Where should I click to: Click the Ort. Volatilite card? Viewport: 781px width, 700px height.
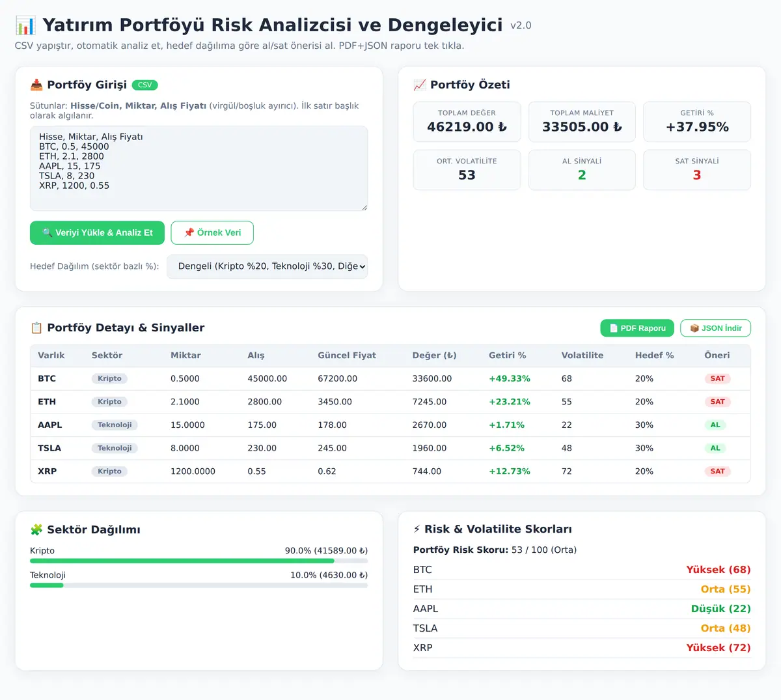pyautogui.click(x=467, y=170)
